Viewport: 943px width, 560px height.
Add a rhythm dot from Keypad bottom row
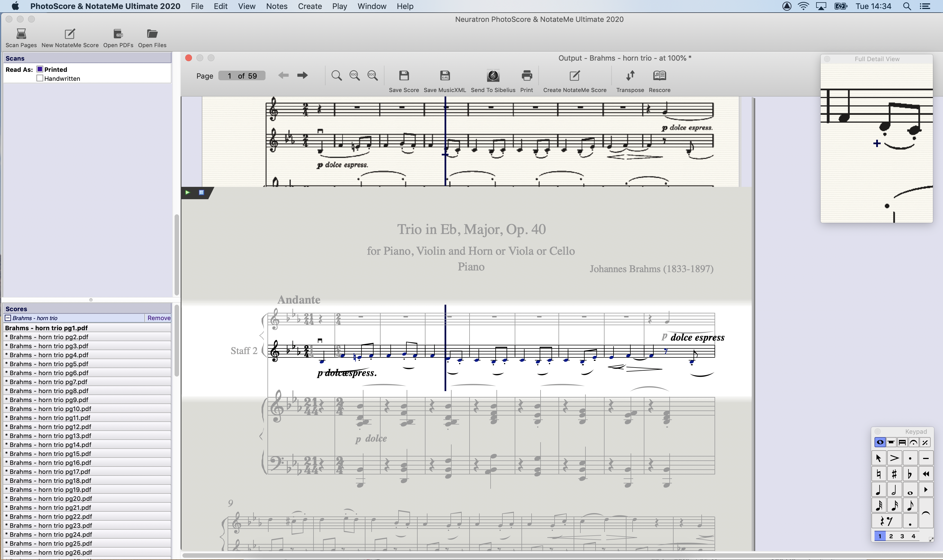(910, 521)
